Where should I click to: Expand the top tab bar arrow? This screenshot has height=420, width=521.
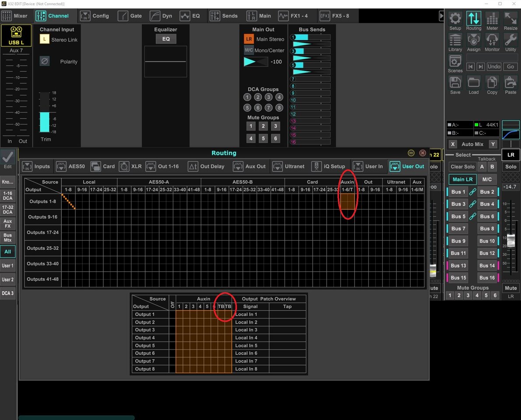(441, 16)
